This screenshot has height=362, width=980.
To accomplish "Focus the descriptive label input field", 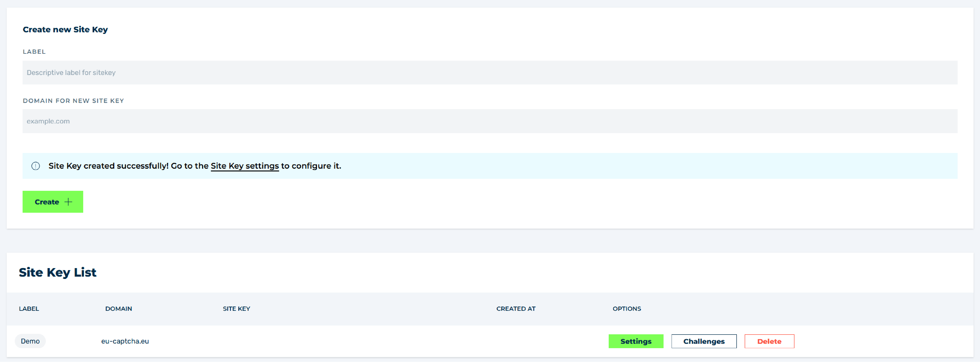I will coord(490,72).
